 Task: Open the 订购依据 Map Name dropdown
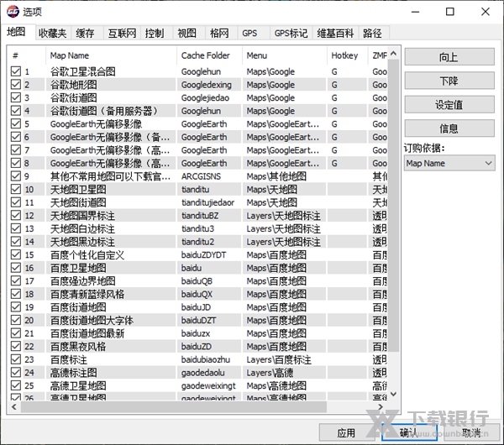[449, 163]
